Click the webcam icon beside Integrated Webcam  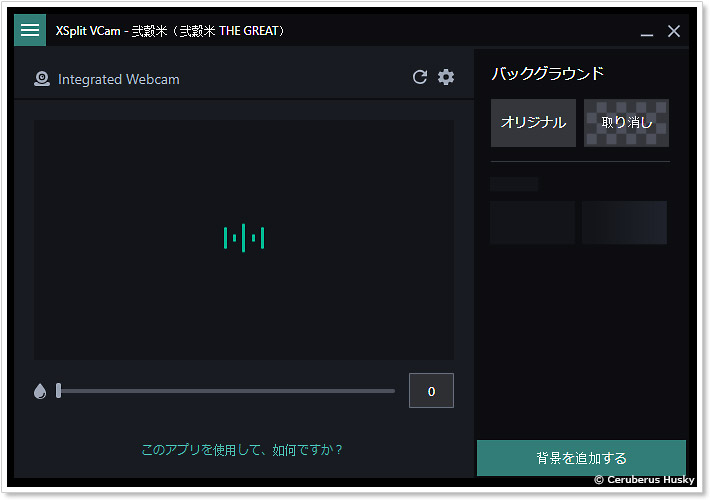click(x=42, y=79)
